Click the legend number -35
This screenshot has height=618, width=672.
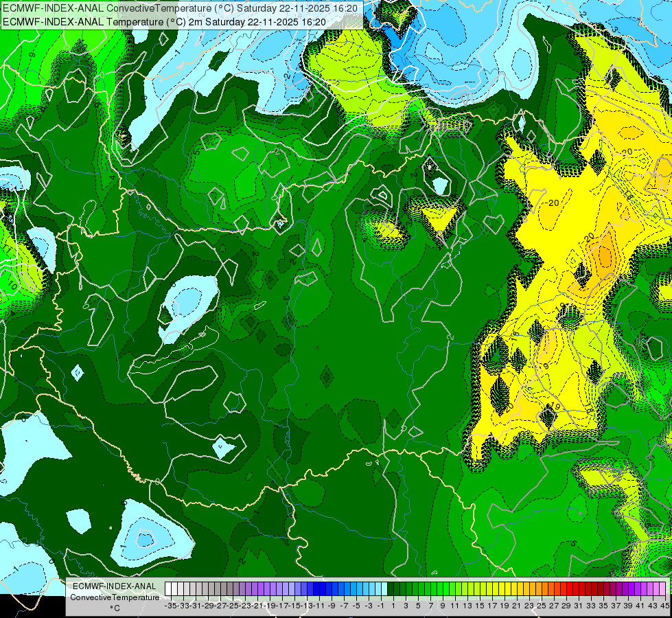[x=170, y=606]
